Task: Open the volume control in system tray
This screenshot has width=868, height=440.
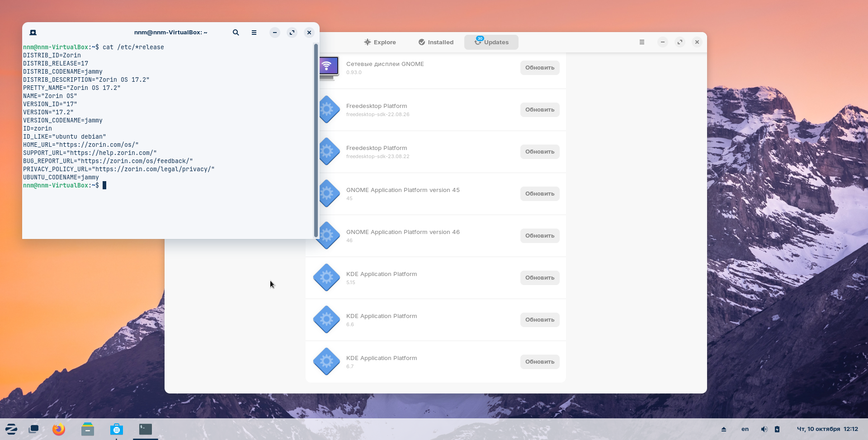Action: click(764, 429)
